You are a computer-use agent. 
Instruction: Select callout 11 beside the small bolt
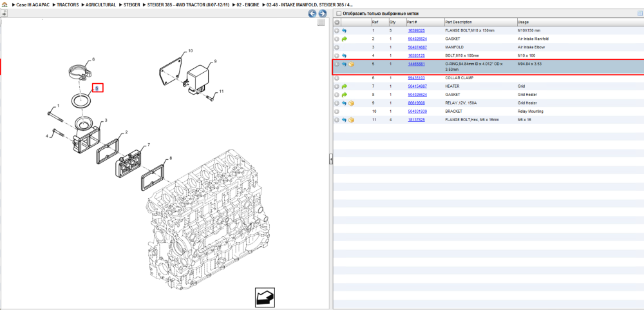(221, 92)
